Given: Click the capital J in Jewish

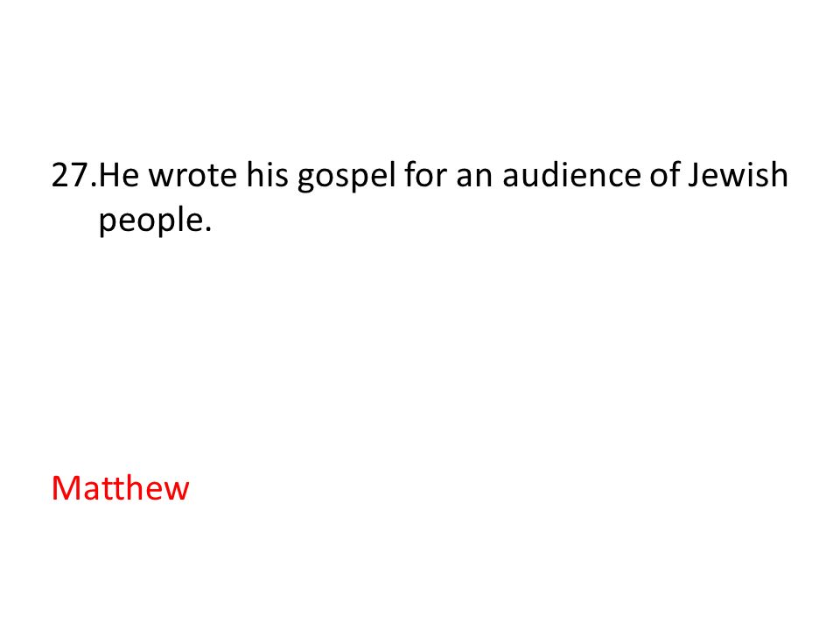Looking at the screenshot, I should click(x=693, y=176).
